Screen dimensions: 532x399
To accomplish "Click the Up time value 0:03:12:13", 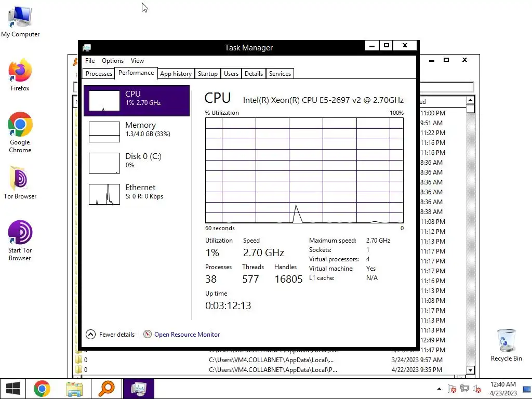I will [x=228, y=305].
